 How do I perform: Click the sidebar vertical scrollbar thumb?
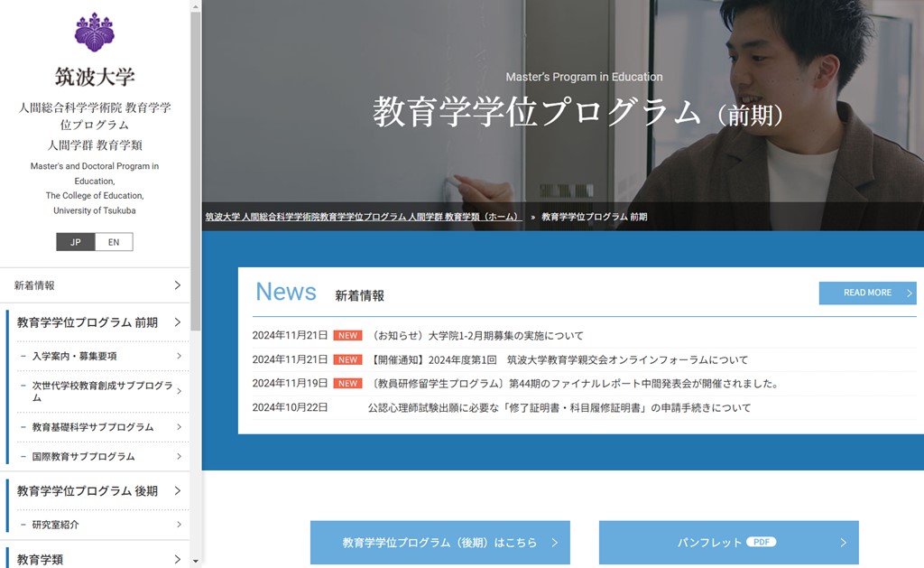coord(196,171)
